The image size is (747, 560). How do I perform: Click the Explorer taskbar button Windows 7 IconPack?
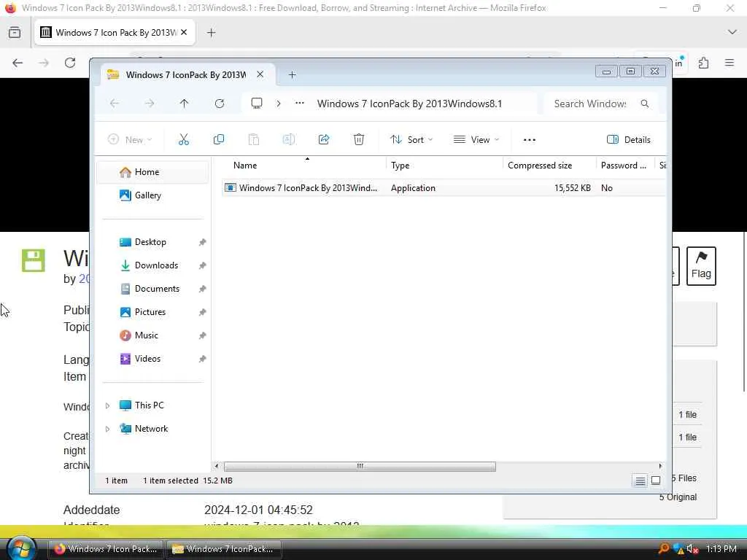[223, 549]
